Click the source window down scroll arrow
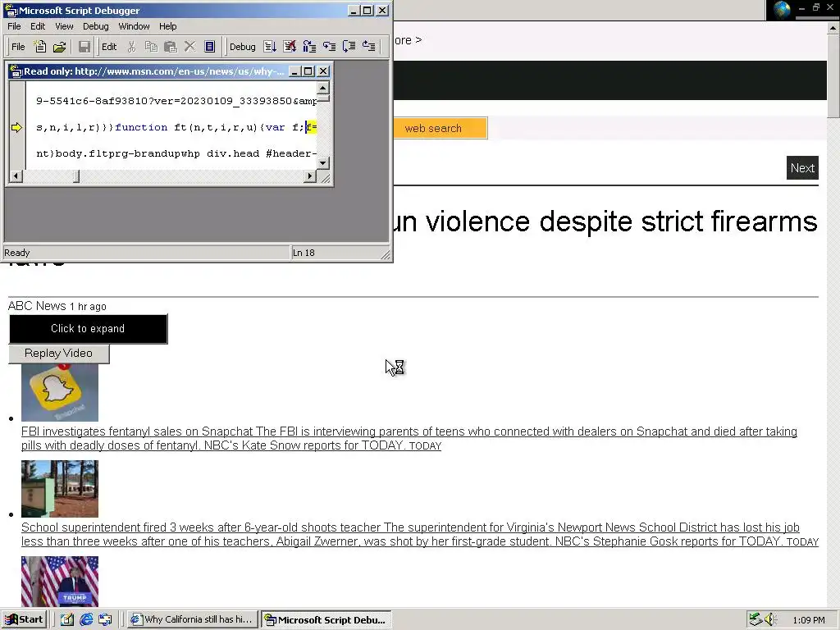 322,163
